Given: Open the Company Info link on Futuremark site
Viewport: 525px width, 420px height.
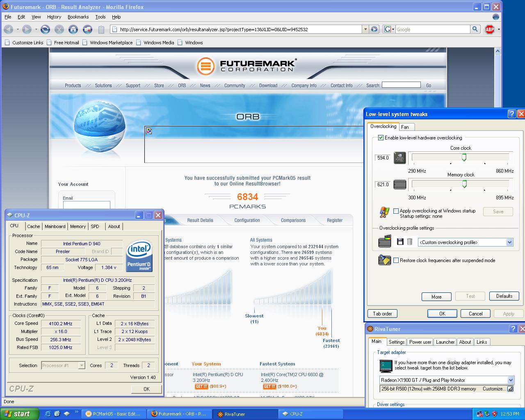Looking at the screenshot, I should click(x=304, y=85).
